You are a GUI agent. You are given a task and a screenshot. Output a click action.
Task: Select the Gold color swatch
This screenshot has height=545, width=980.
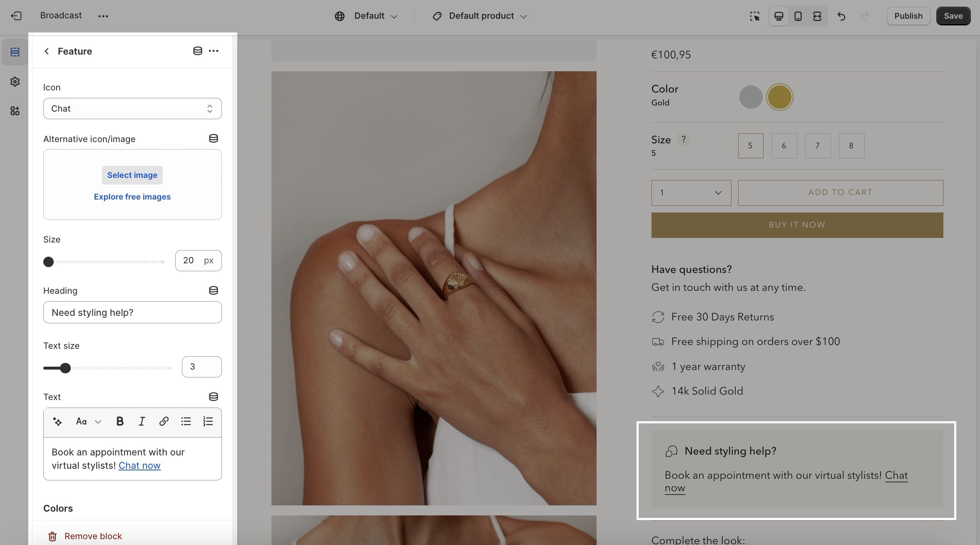[779, 97]
